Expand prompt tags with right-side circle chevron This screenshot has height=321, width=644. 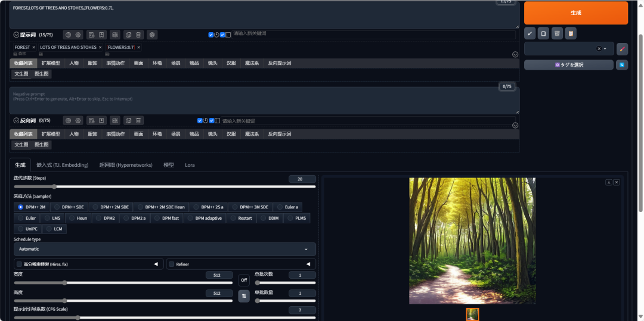(515, 55)
